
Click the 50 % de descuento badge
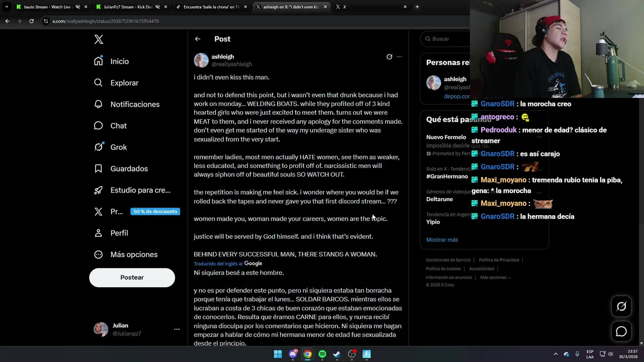(155, 212)
